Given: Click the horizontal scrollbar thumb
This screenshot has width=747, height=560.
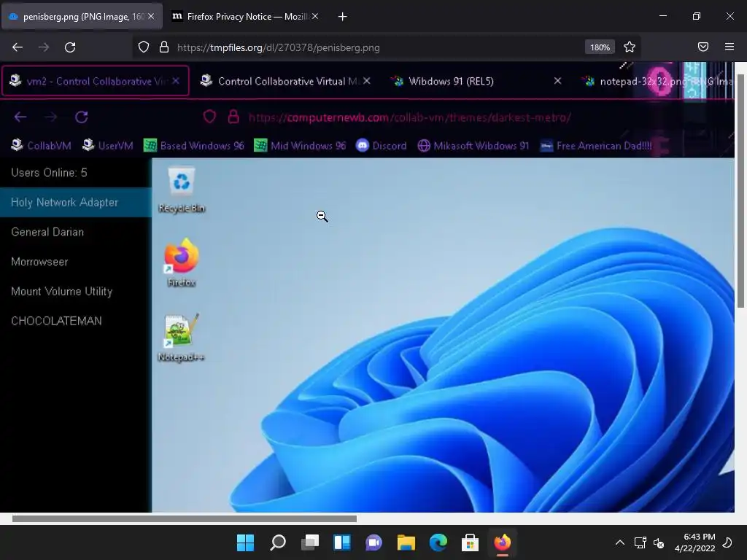Looking at the screenshot, I should pyautogui.click(x=185, y=518).
